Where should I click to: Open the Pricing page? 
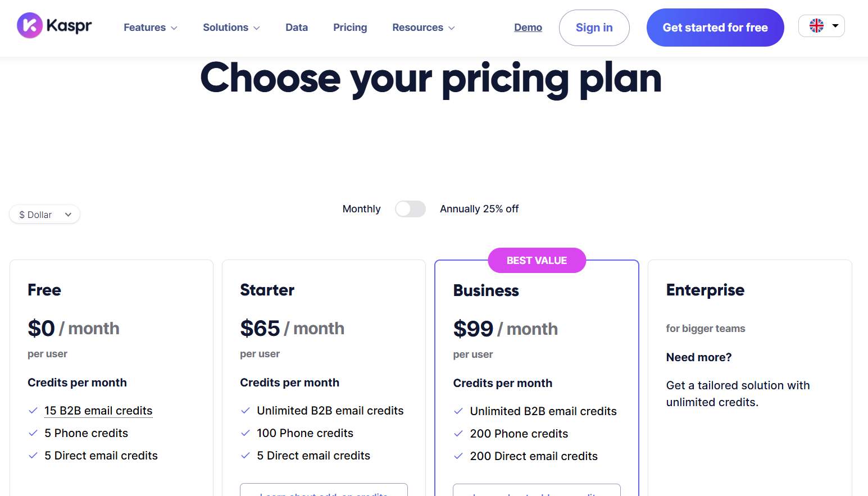click(x=349, y=27)
